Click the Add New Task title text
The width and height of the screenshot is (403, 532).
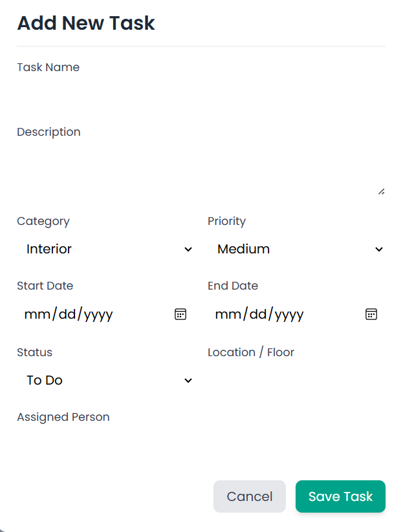coord(85,23)
